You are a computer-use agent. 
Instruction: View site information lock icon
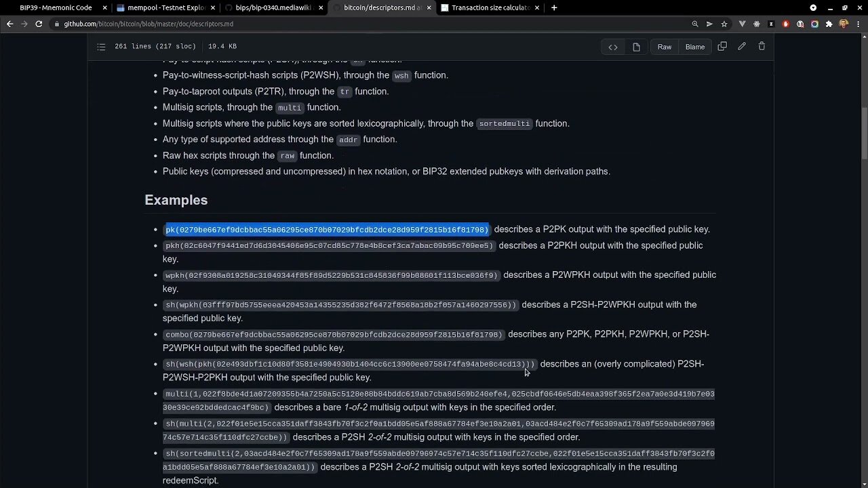pos(58,24)
